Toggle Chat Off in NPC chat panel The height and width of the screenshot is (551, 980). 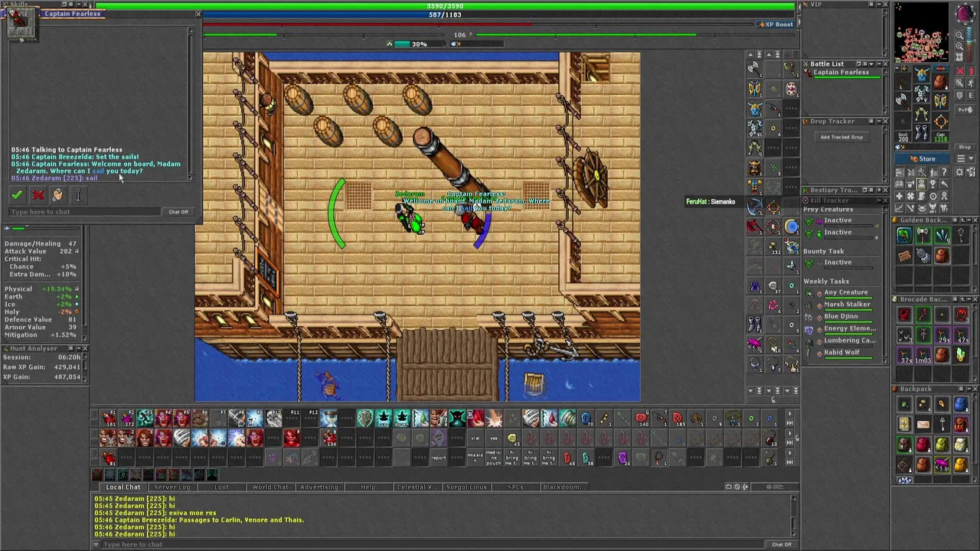point(178,212)
